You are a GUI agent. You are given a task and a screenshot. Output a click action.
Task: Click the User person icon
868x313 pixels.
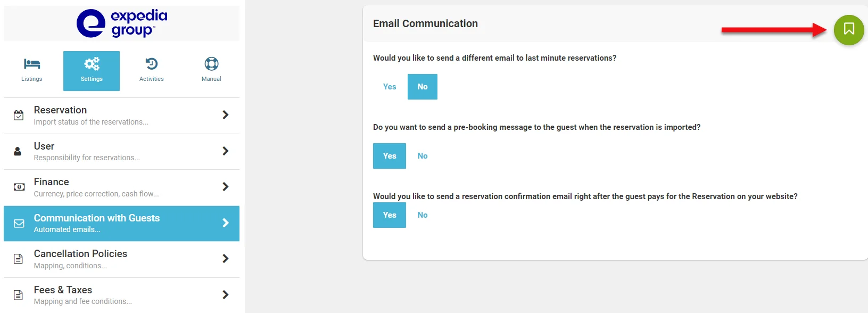click(x=18, y=151)
